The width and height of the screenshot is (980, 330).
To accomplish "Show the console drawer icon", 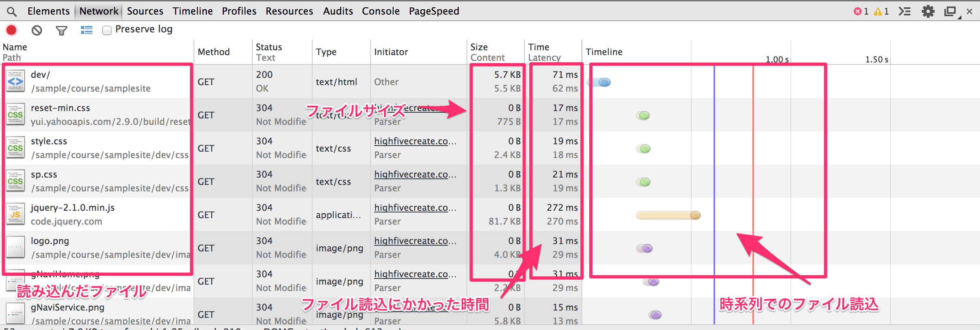I will point(904,11).
